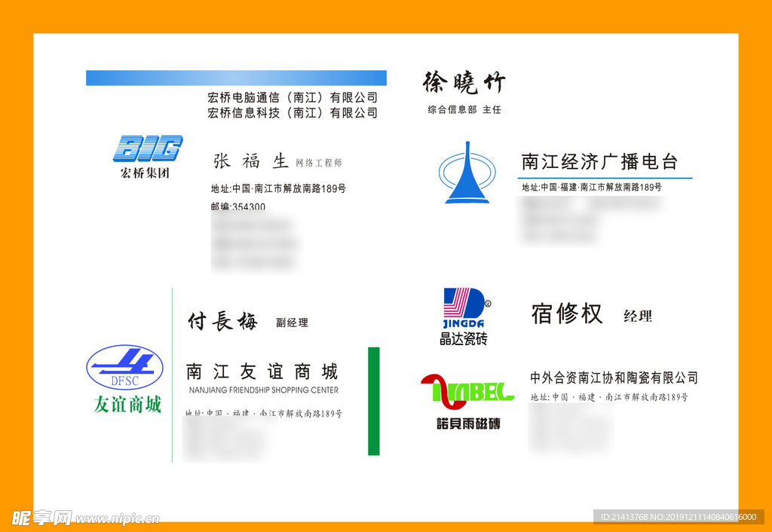Click the blue BIG group logo
This screenshot has height=532, width=772.
point(148,148)
